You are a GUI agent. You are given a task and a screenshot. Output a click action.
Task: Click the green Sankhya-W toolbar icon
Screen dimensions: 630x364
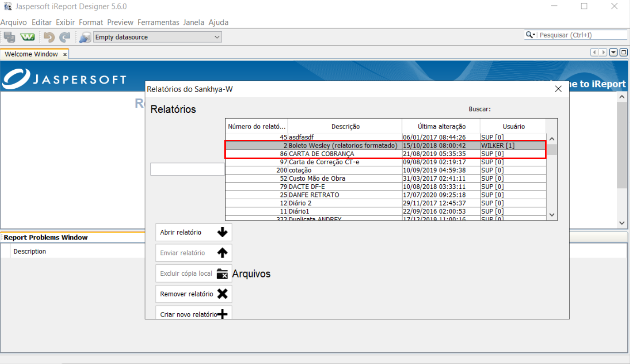point(28,37)
